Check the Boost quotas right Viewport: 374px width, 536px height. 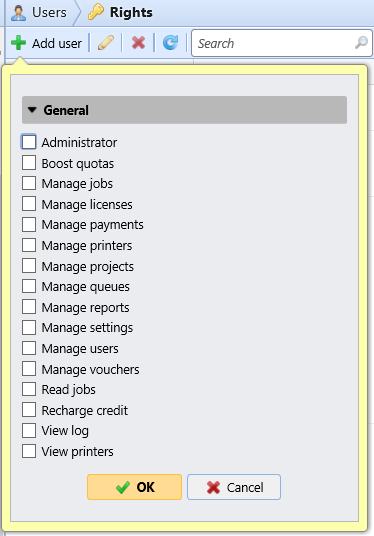point(29,163)
